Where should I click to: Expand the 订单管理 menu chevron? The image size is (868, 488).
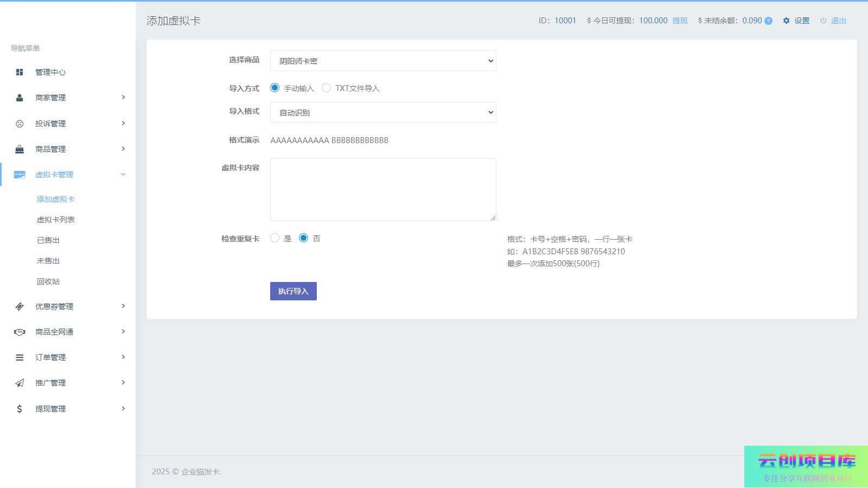pyautogui.click(x=123, y=357)
